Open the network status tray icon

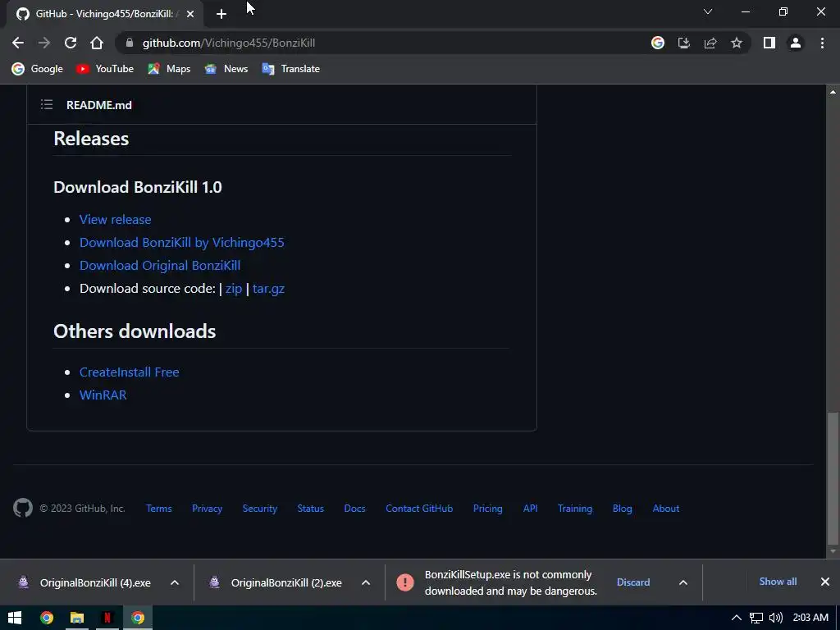[756, 619]
